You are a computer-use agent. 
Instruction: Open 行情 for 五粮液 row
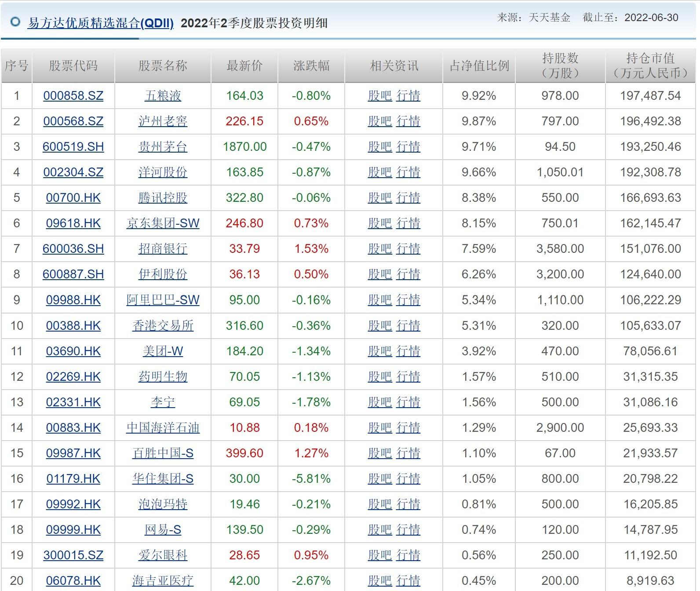click(408, 95)
